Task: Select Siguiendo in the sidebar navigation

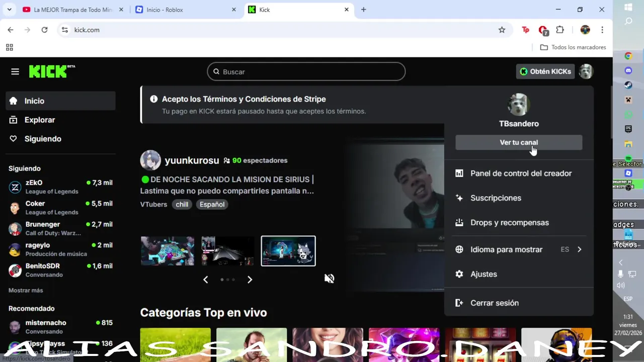Action: click(60, 139)
